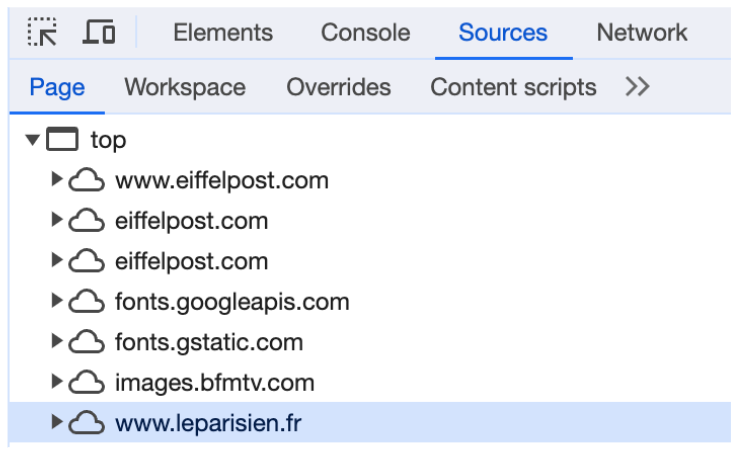The image size is (740, 453).
Task: Click the frame icon next to top
Action: coord(62,140)
